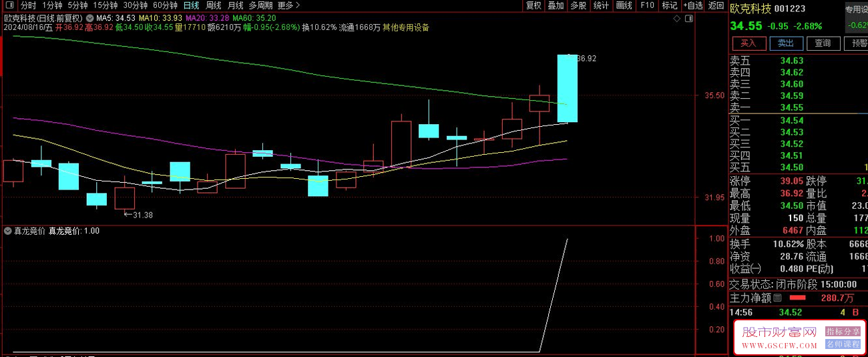Image resolution: width=868 pixels, height=357 pixels.
Task: Select the 月线 monthly chart tab
Action: (x=236, y=5)
